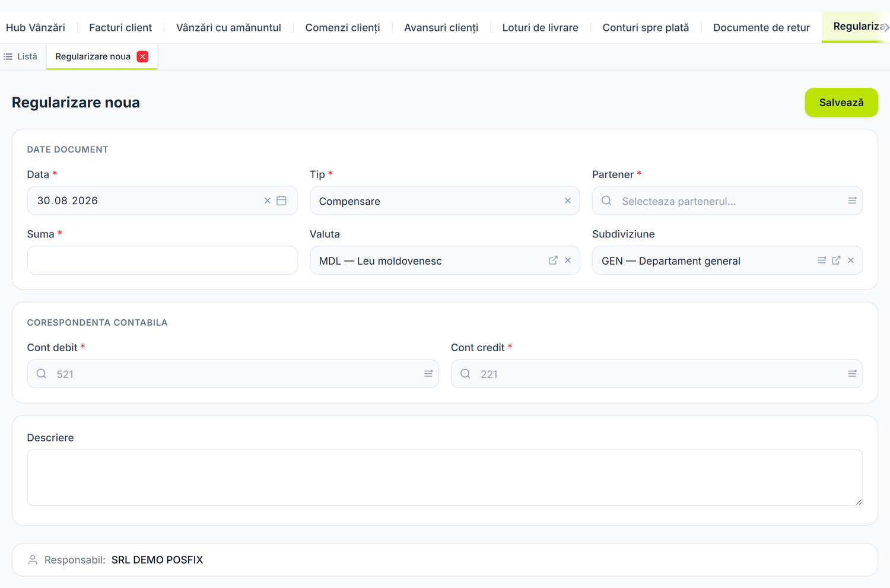Open the Cont credit list icon

coord(852,374)
